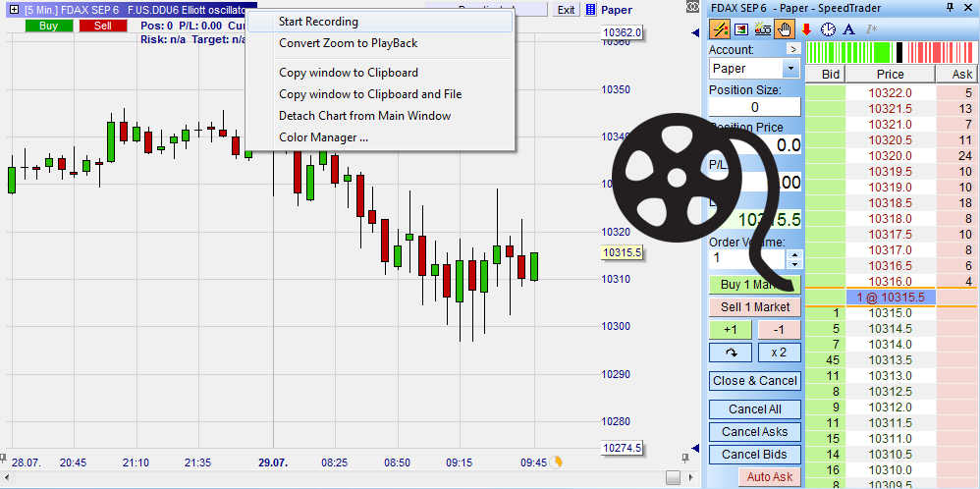Click the chart scrollbar right arrow
Viewport: 980px width, 489px height.
[x=693, y=477]
